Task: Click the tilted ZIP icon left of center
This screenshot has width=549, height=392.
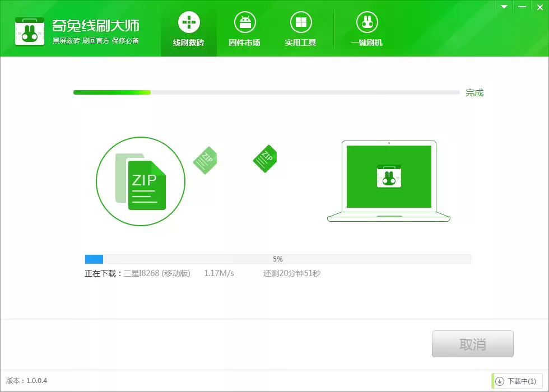Action: tap(205, 160)
